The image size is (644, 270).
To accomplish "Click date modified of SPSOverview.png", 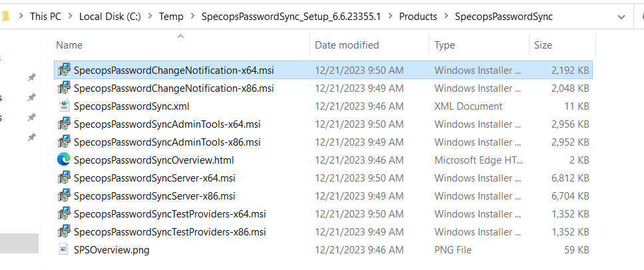I will [x=359, y=249].
